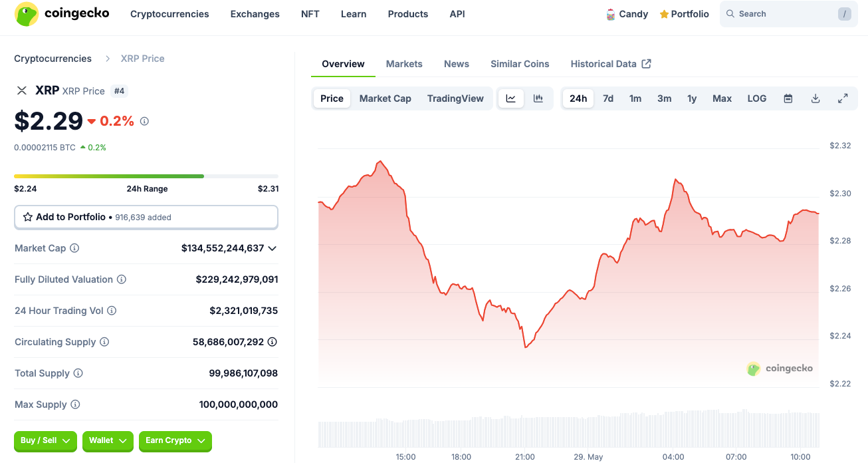Click the search magnifier icon
The height and width of the screenshot is (463, 868).
[730, 14]
